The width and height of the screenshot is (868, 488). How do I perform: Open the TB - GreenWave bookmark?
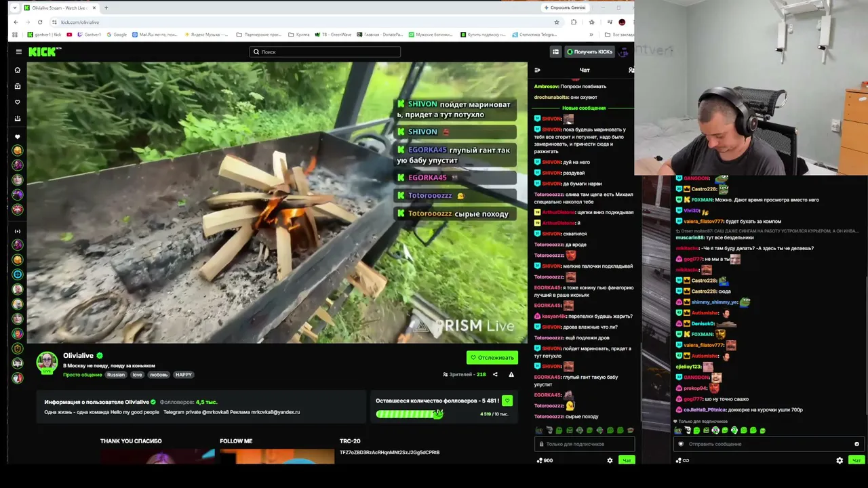pyautogui.click(x=334, y=35)
